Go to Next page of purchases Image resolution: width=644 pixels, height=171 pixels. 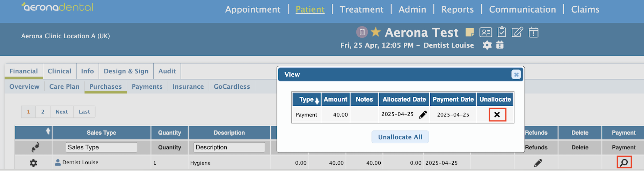coord(61,112)
